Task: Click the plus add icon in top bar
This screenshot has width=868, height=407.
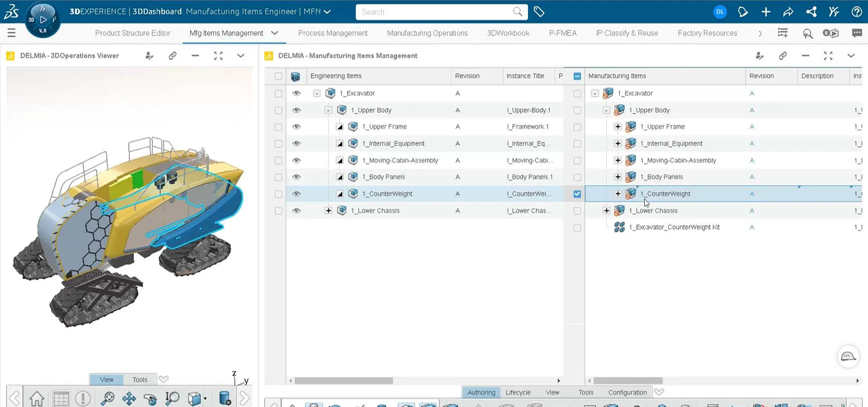Action: coord(766,12)
